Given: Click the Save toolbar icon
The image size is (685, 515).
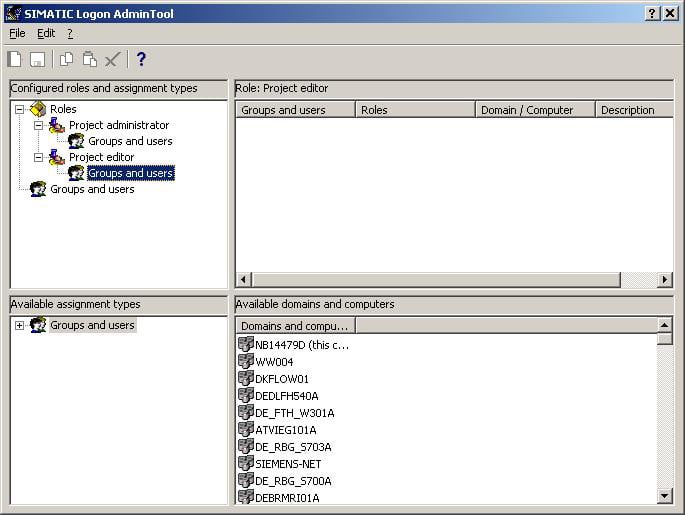Looking at the screenshot, I should click(x=37, y=60).
